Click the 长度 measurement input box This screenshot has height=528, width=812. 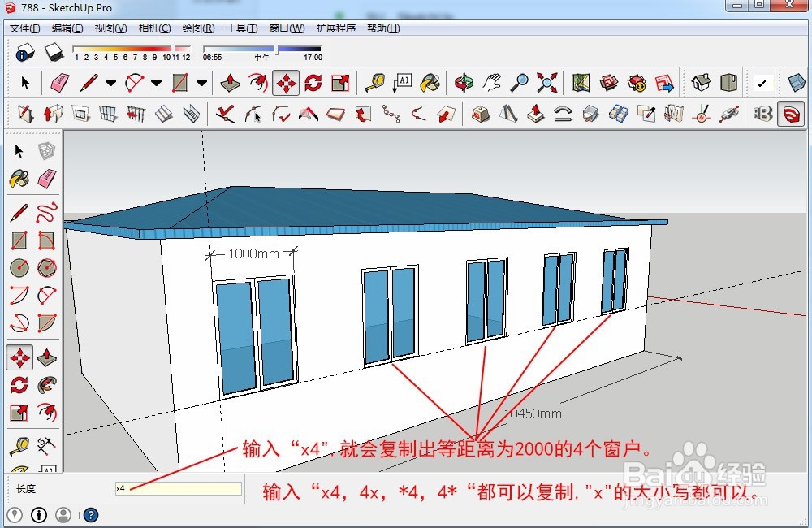coord(178,488)
